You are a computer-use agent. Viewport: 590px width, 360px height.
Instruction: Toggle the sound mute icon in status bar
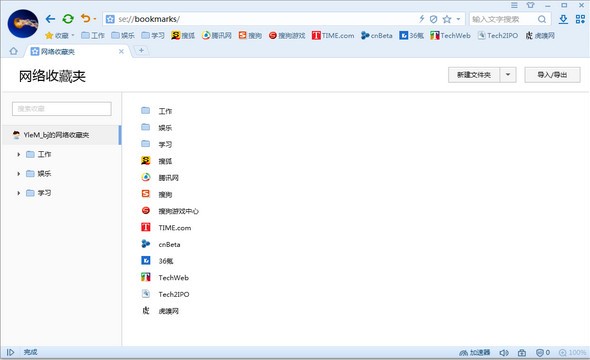(504, 352)
